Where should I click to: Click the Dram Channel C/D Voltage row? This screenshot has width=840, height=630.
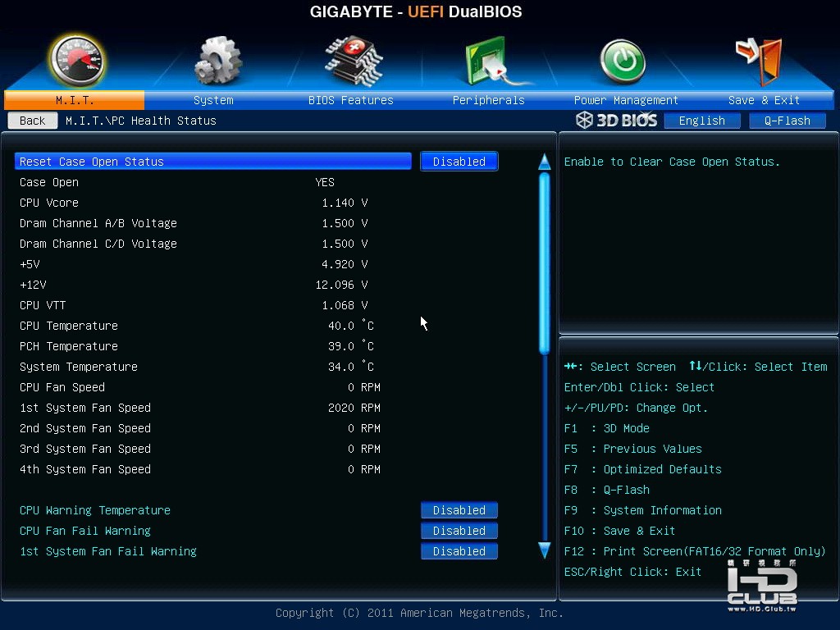coord(194,244)
